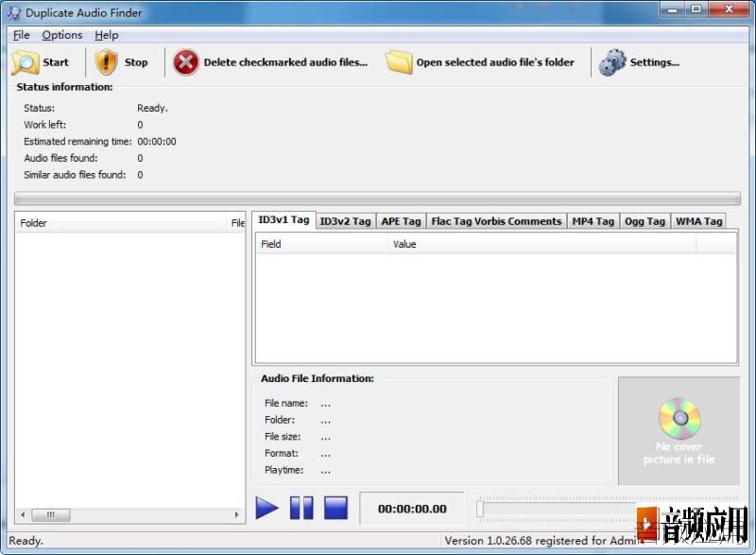756x555 pixels.
Task: Click the 00:00:00.00 playback time display
Action: [412, 509]
